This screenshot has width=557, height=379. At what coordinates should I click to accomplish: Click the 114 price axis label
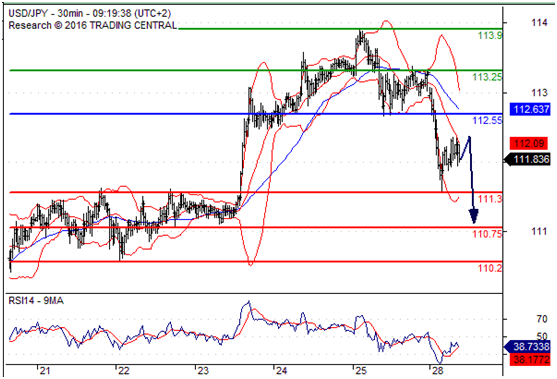tap(539, 23)
